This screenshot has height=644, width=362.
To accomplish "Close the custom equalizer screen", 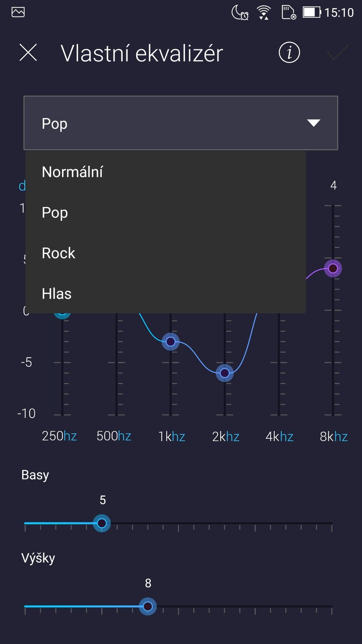I will click(28, 52).
